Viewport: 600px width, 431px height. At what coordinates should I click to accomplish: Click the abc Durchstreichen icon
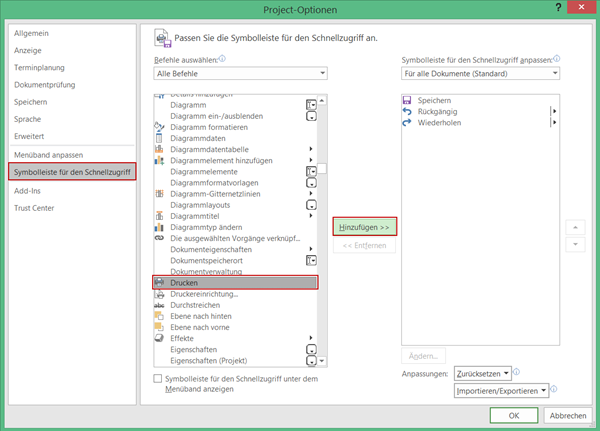click(159, 305)
